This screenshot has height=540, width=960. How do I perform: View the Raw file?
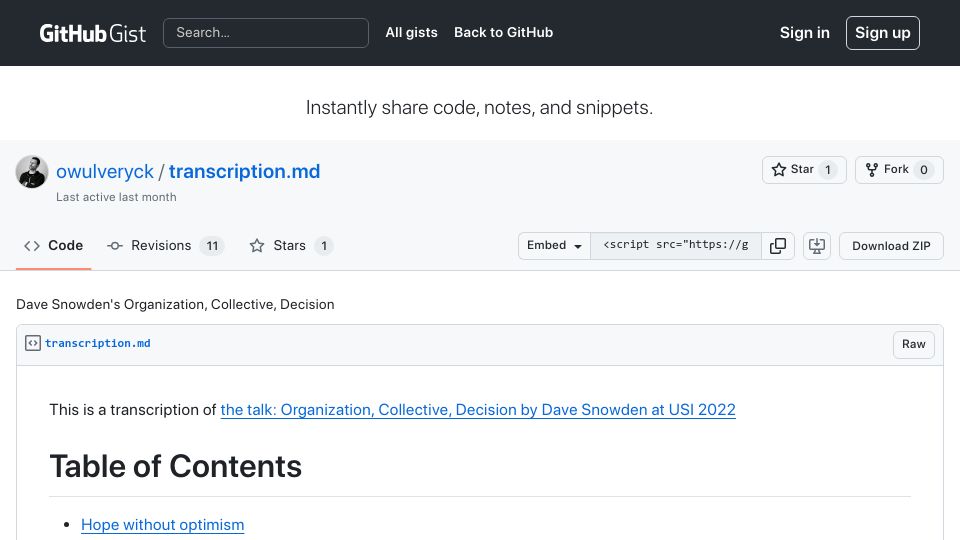point(913,344)
